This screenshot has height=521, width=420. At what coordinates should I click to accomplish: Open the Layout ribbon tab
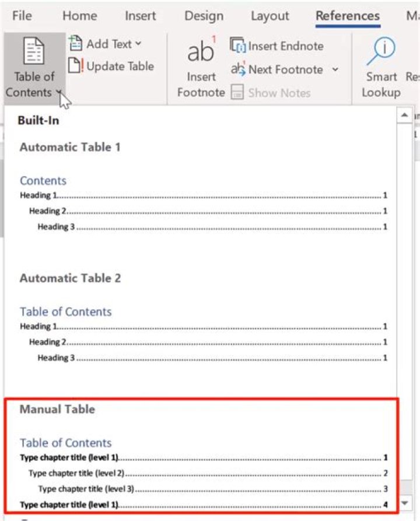[269, 16]
